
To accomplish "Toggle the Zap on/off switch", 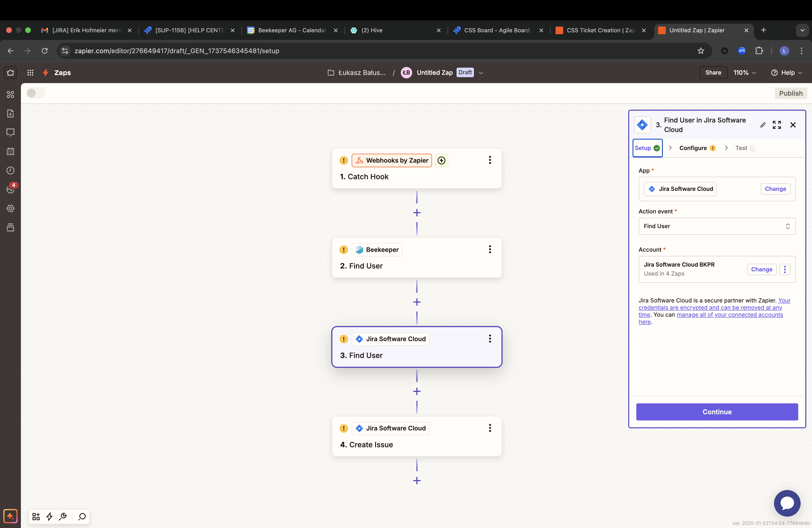I will [35, 93].
